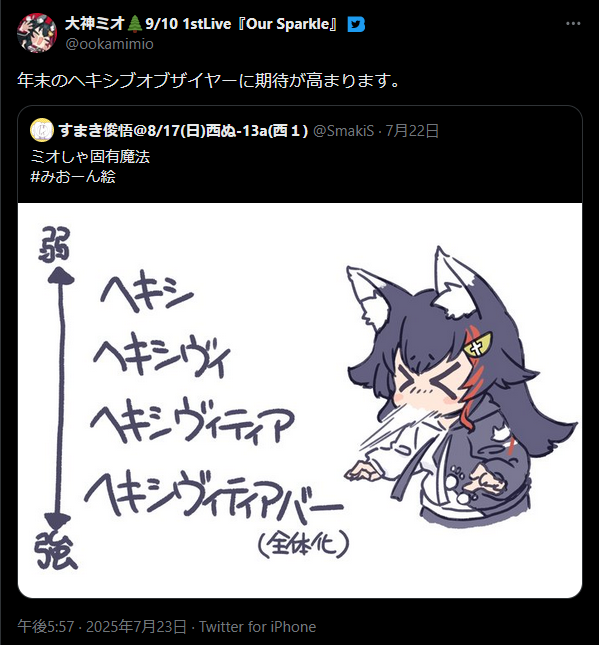Click the ミオしゃ固有魔法 quoted tweet text
The width and height of the screenshot is (599, 645).
point(90,157)
